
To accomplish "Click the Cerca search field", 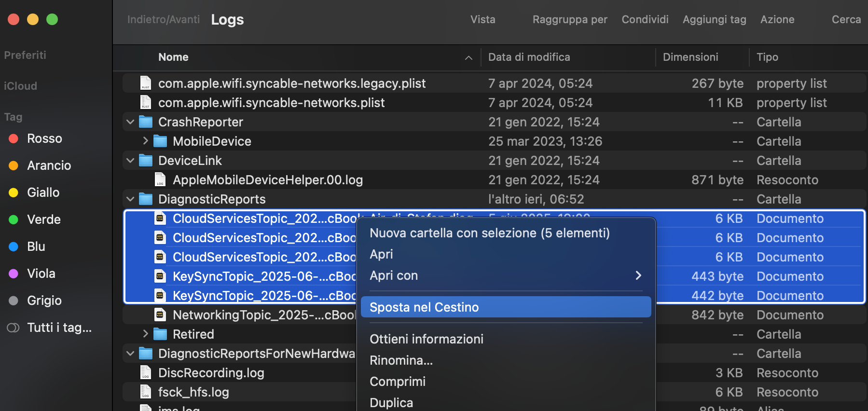I will (x=845, y=19).
